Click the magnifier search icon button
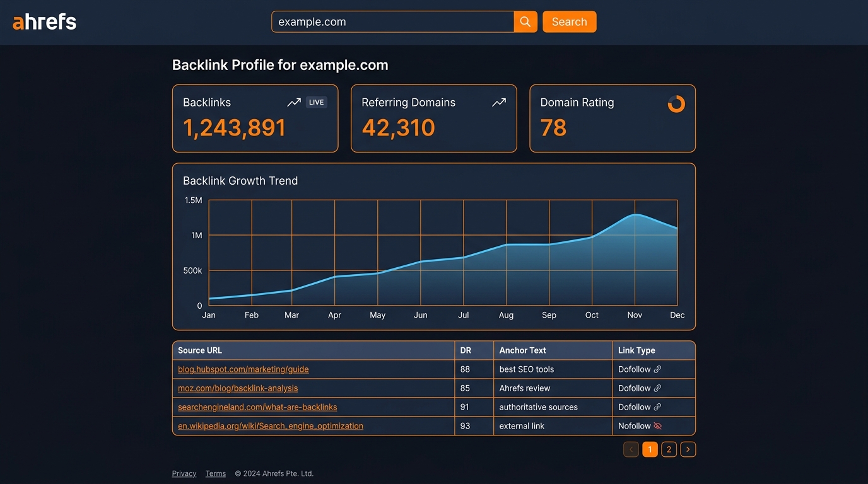868x484 pixels. coord(525,21)
